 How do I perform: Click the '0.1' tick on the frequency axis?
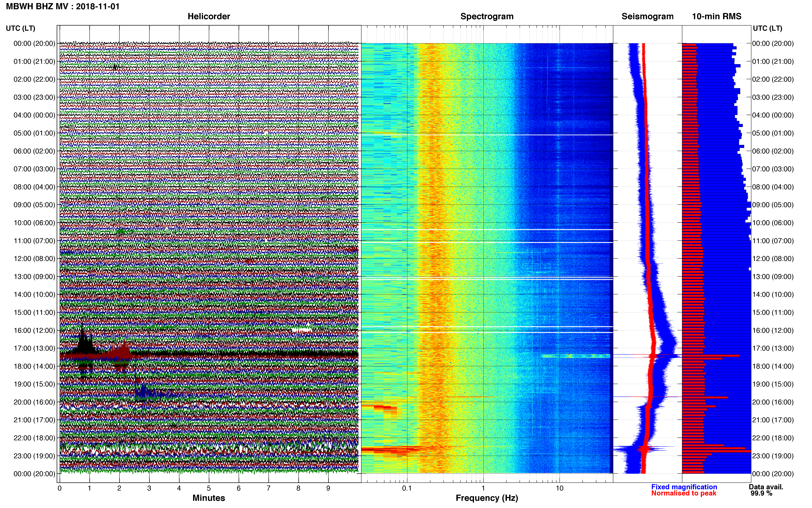(407, 488)
